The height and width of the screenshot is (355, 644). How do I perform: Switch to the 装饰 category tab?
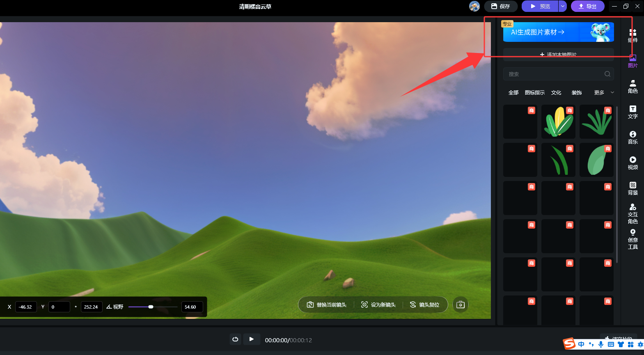click(x=576, y=93)
